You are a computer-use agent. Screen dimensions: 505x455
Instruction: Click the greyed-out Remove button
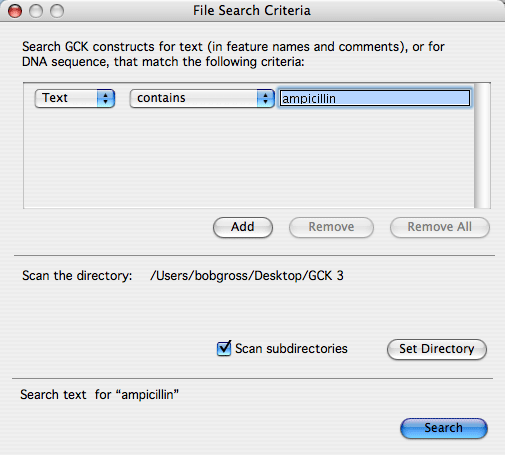click(331, 227)
